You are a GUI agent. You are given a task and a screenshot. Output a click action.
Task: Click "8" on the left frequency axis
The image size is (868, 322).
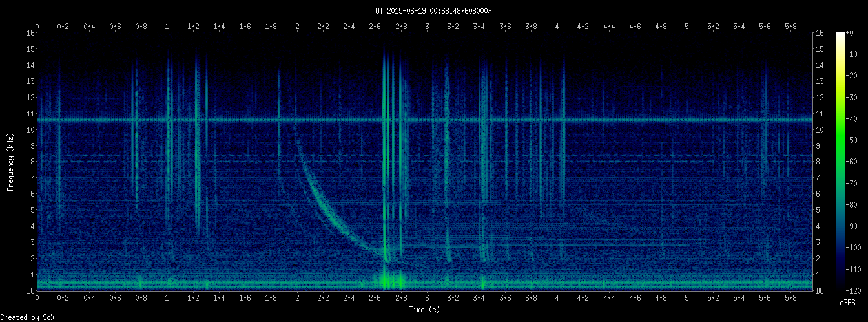tap(32, 162)
